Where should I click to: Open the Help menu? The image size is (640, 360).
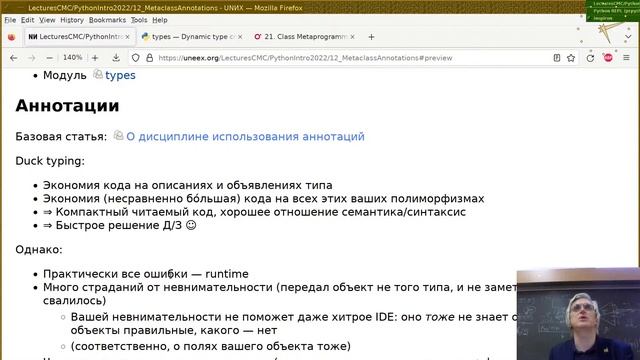tap(160, 20)
